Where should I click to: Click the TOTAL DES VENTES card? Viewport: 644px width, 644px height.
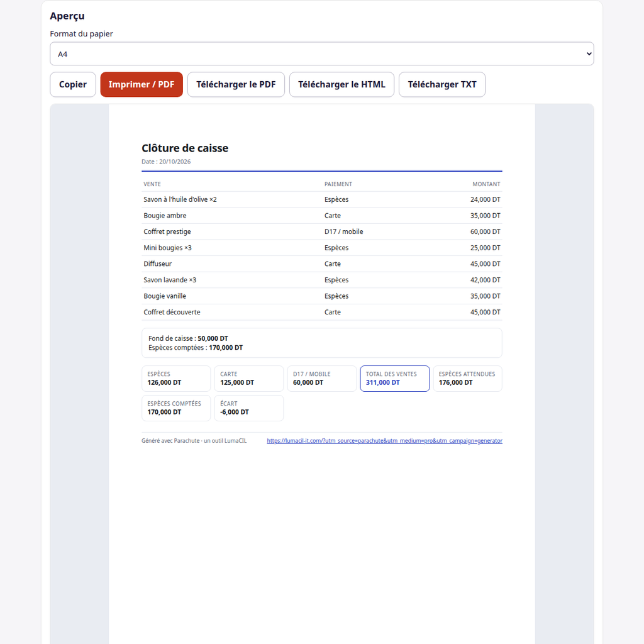(x=395, y=379)
